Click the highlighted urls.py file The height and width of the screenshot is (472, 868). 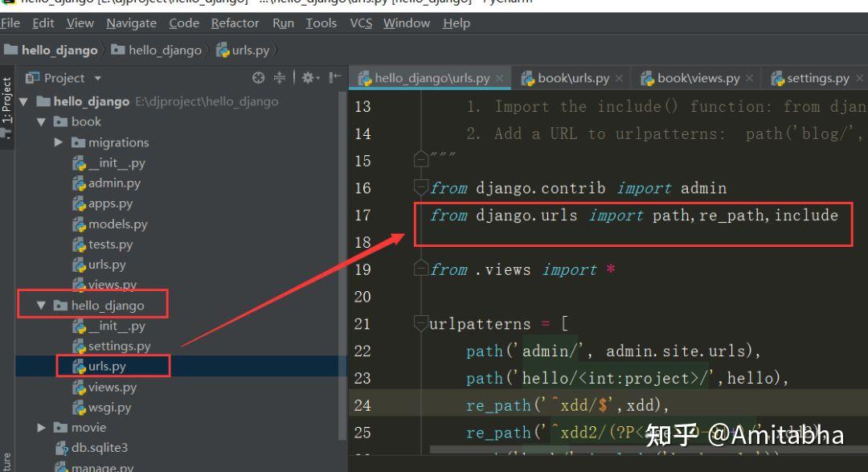click(100, 366)
